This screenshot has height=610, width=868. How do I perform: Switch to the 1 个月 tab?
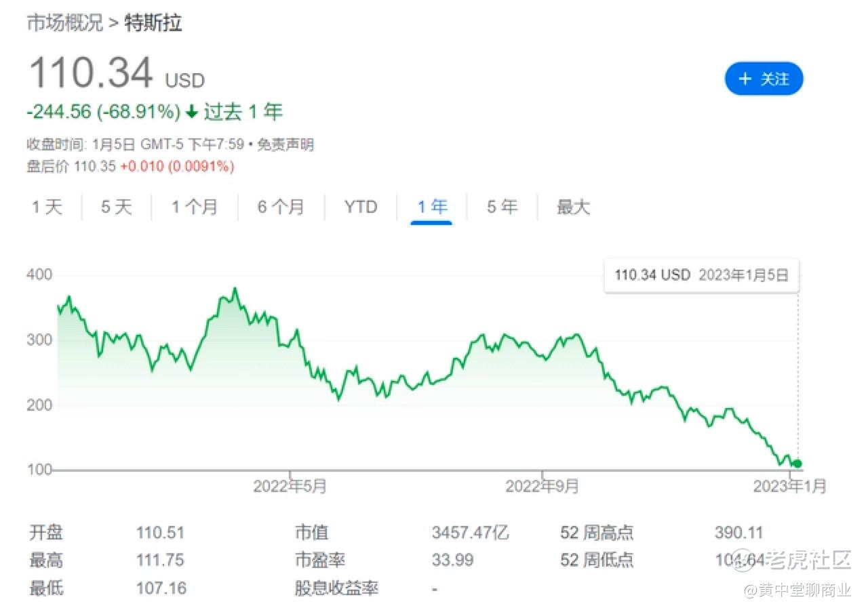tap(195, 207)
